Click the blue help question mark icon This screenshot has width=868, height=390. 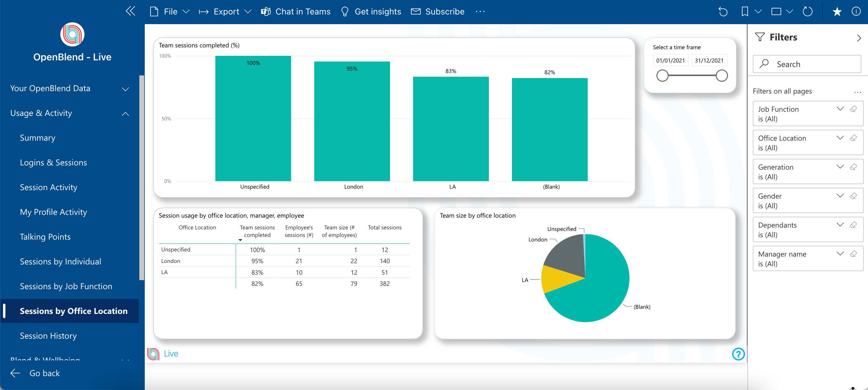click(738, 354)
